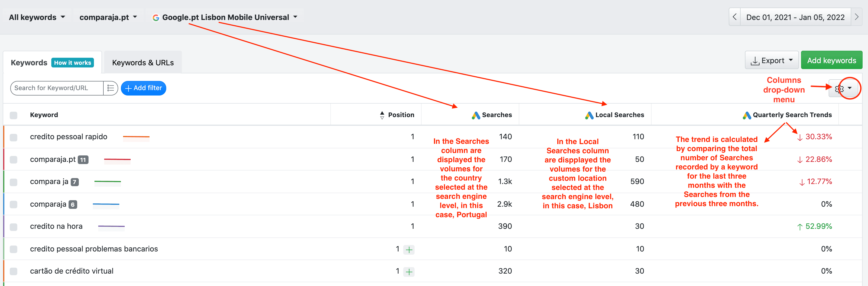Check the compara ja row checkbox

click(x=13, y=182)
